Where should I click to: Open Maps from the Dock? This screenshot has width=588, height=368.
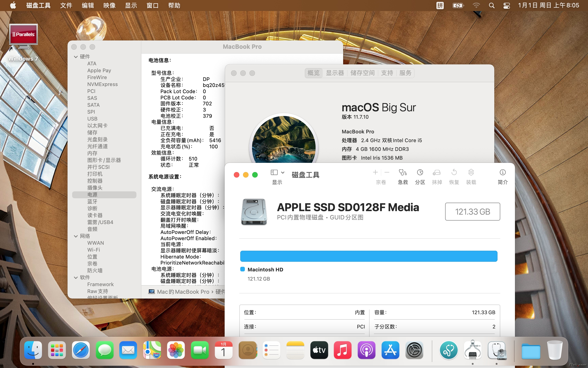(x=152, y=350)
